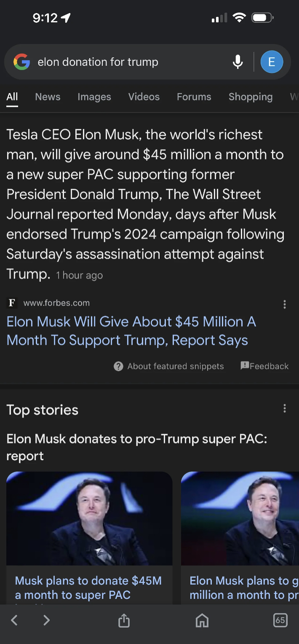The height and width of the screenshot is (644, 299).
Task: Tap the help icon beside About featured snippets
Action: (118, 366)
